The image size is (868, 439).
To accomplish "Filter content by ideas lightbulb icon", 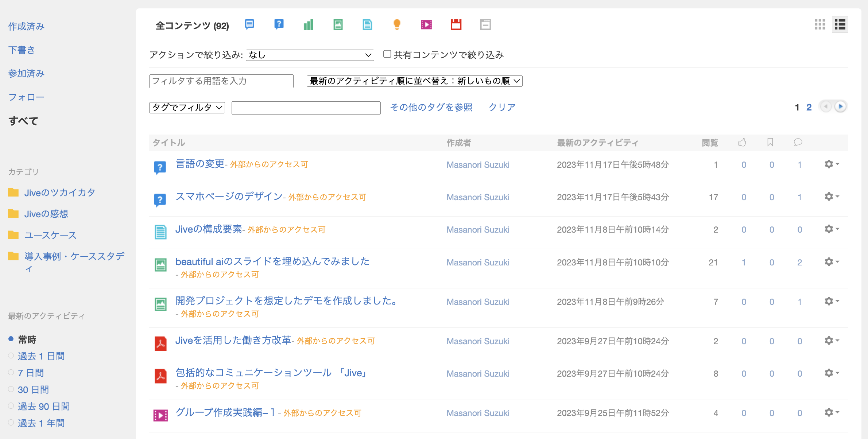I will [x=397, y=24].
